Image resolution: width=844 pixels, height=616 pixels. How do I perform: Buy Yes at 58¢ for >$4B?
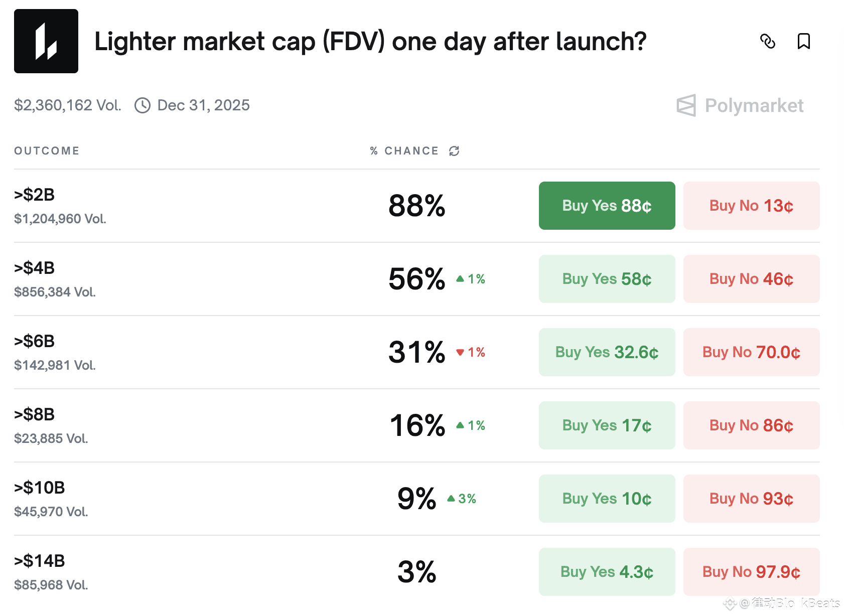607,279
